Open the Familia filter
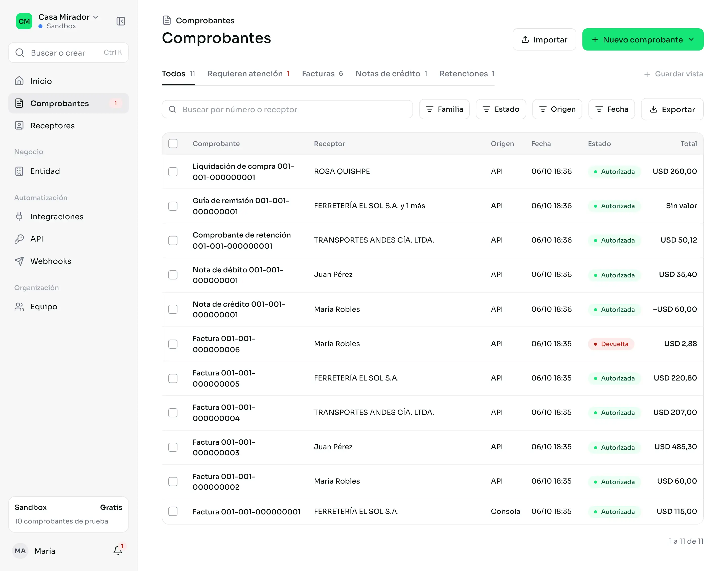Viewport: 728px width, 571px height. pos(444,109)
